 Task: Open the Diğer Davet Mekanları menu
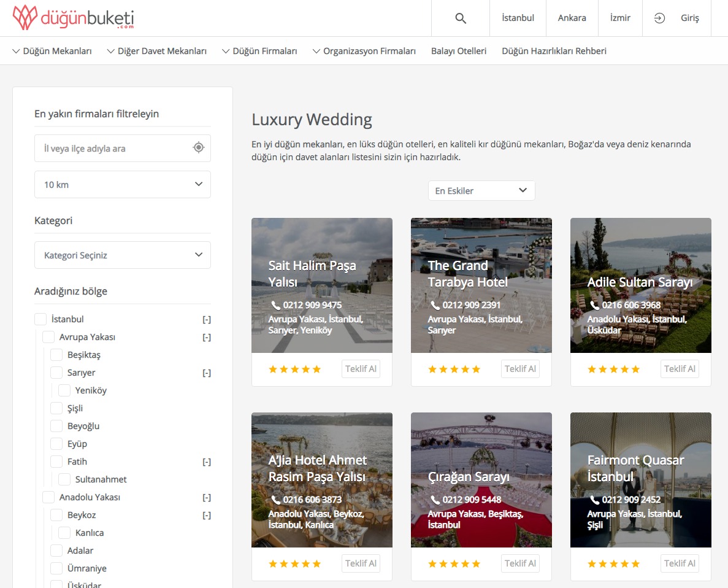(157, 51)
